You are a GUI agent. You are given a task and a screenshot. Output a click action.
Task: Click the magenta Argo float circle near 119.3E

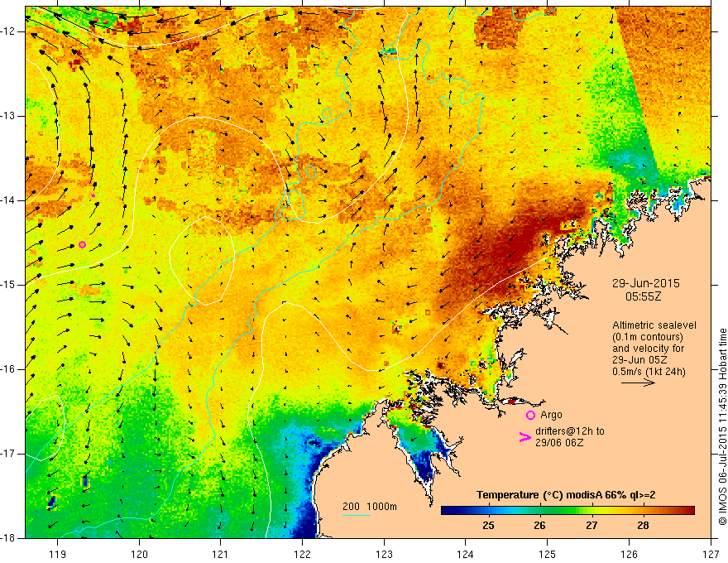82,245
